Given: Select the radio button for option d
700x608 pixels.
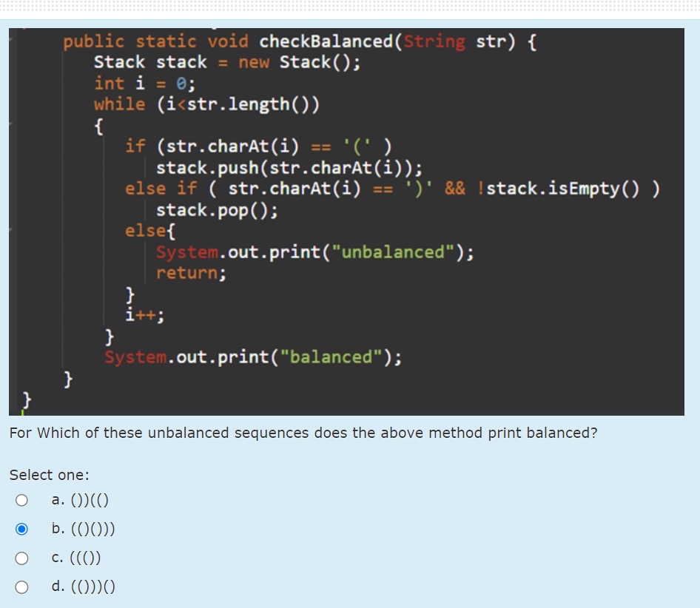Looking at the screenshot, I should pos(22,587).
